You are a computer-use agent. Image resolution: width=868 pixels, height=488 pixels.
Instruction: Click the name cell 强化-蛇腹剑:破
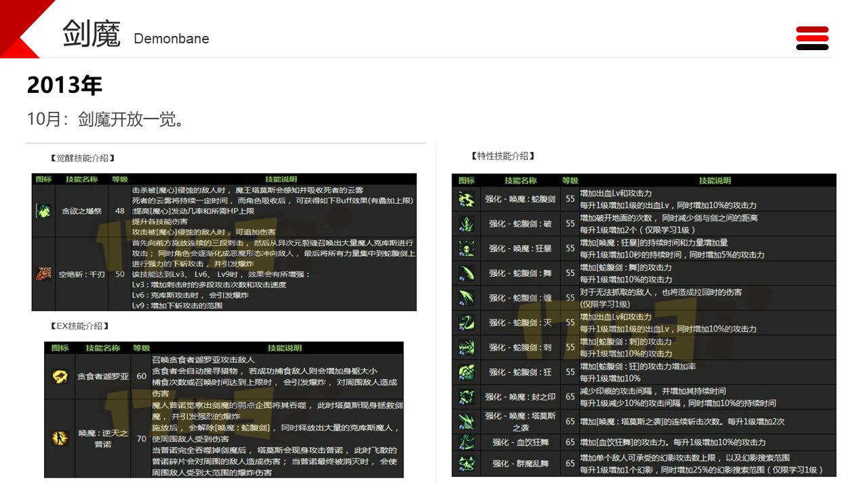click(x=520, y=224)
